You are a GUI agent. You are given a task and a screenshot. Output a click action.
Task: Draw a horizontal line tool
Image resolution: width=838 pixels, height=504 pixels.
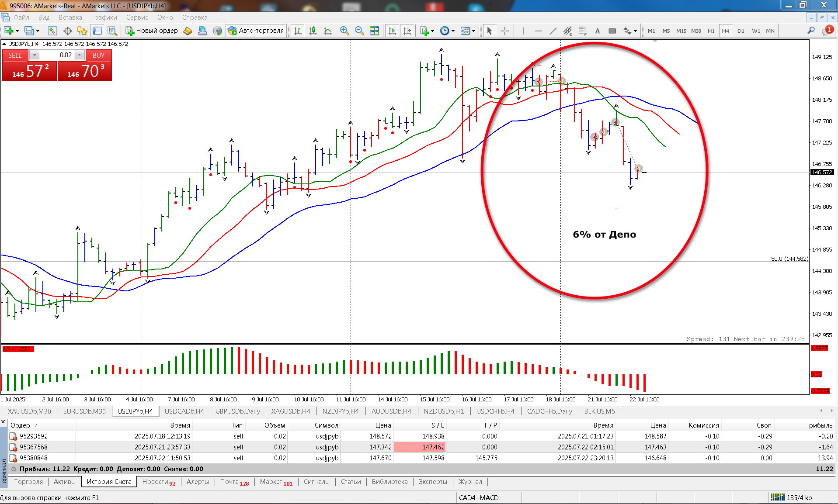pos(538,31)
